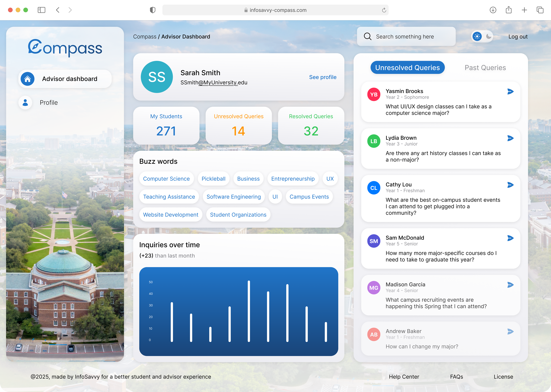This screenshot has width=551, height=392.
Task: Open Andrew Baker query send arrow
Action: click(511, 331)
